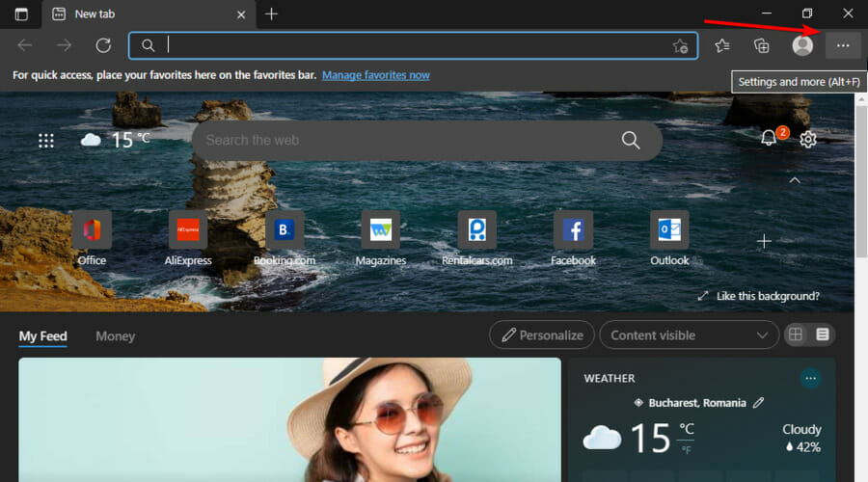Open page settings gear icon
The image size is (868, 482).
[x=808, y=140]
